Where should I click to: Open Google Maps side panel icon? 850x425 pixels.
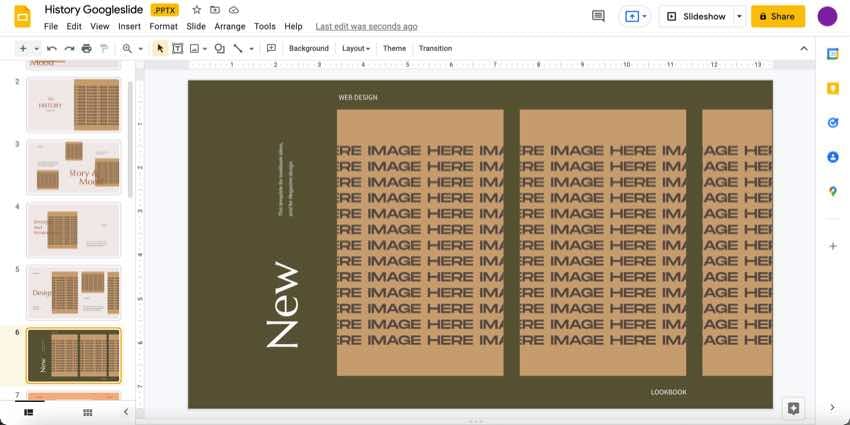[832, 191]
